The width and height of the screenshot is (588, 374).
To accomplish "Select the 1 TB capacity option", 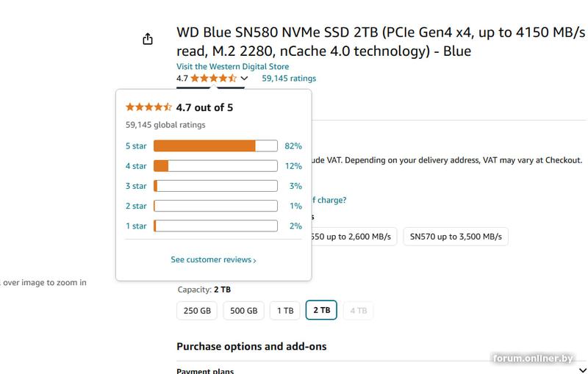I will click(x=284, y=311).
